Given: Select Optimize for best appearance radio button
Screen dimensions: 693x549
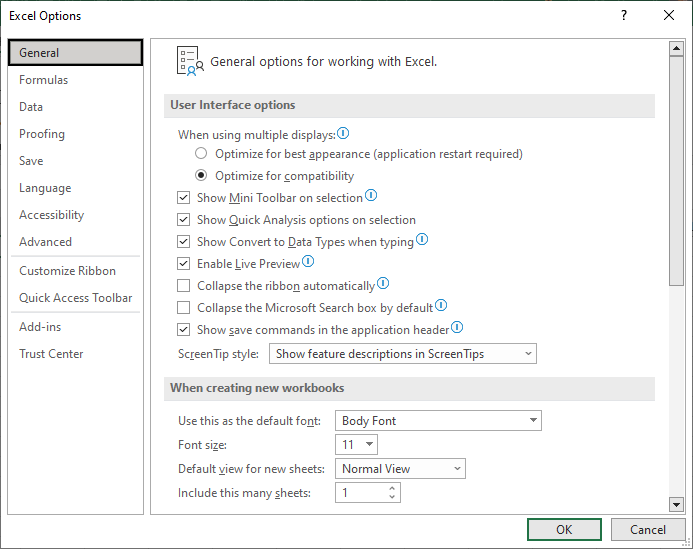Looking at the screenshot, I should [x=201, y=154].
